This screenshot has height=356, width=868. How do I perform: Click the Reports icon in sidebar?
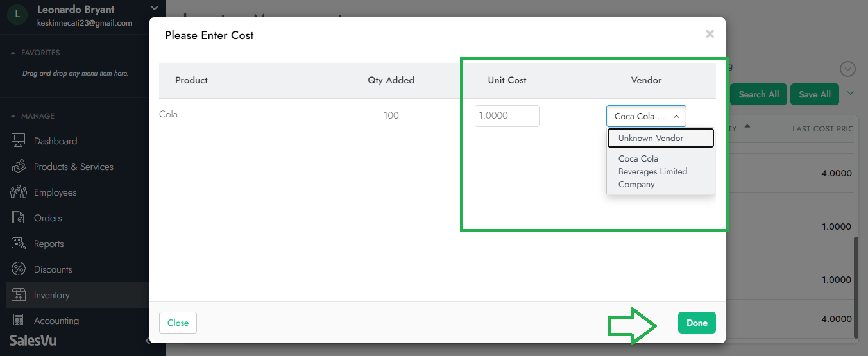pyautogui.click(x=19, y=244)
